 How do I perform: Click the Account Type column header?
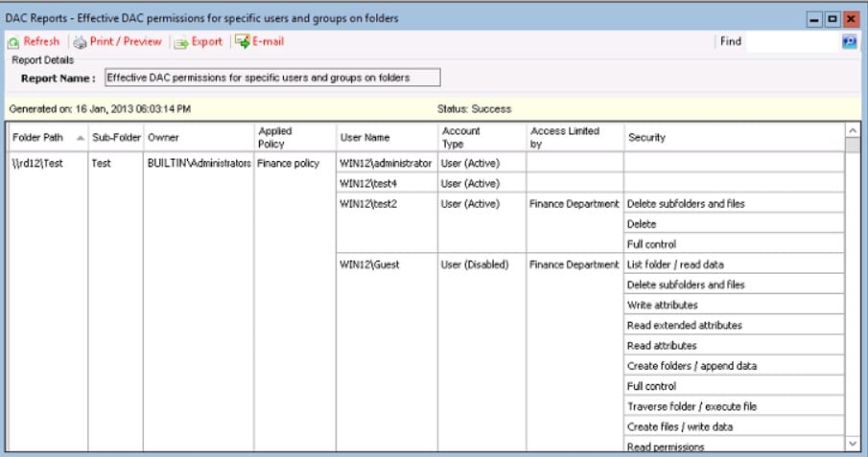(x=482, y=137)
